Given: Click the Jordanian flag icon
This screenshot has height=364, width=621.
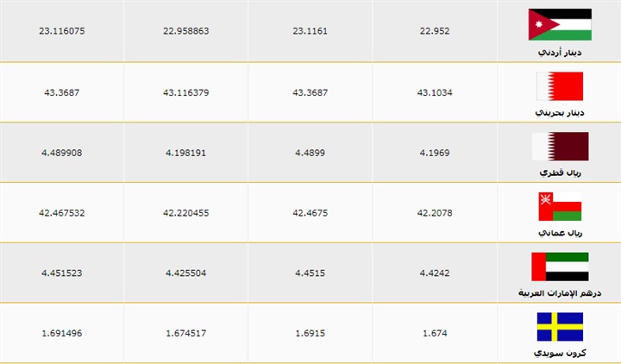Looking at the screenshot, I should point(560,24).
